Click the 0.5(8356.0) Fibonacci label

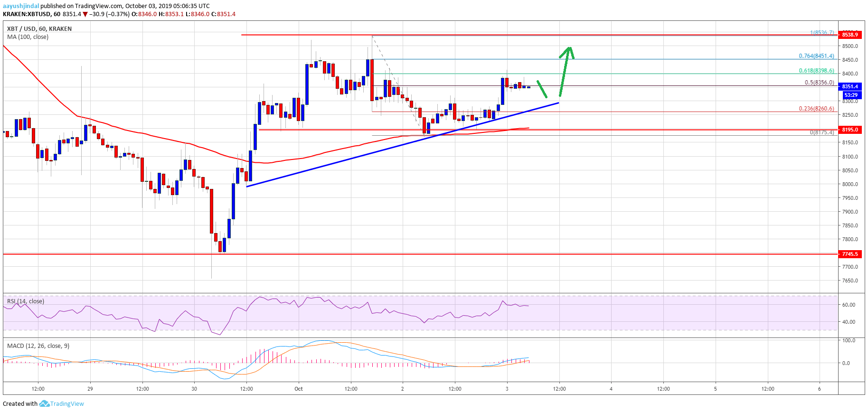[x=819, y=82]
